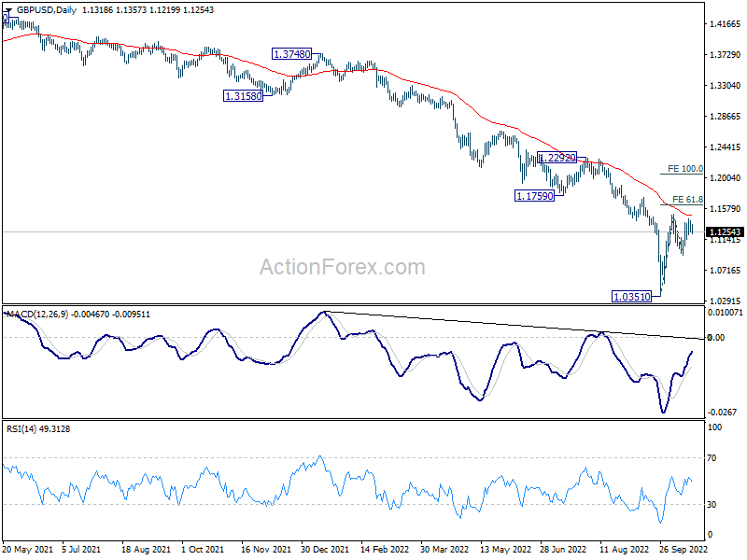Click the 30 Dec 2021 date label

[325, 550]
